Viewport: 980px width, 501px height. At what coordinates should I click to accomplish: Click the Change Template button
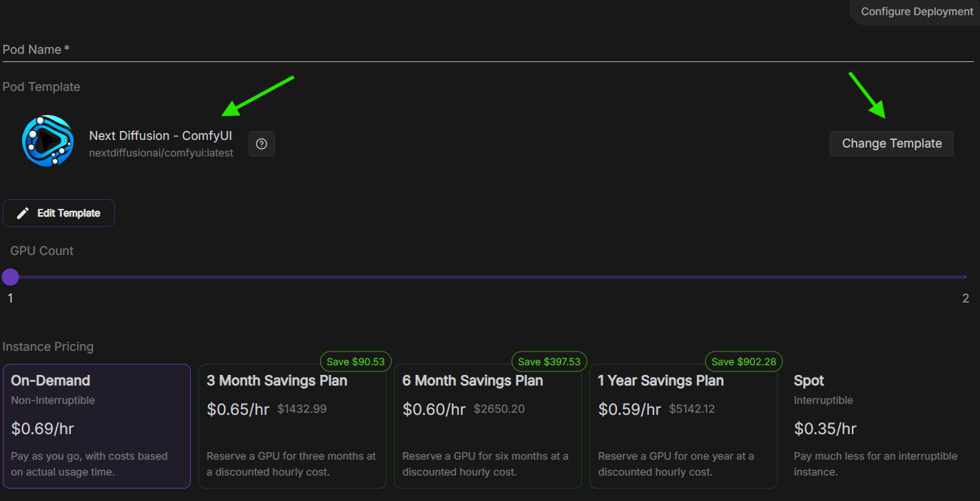coord(892,143)
